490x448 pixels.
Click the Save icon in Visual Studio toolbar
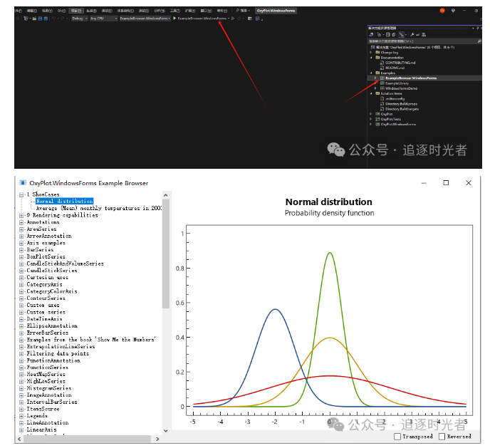click(40, 19)
